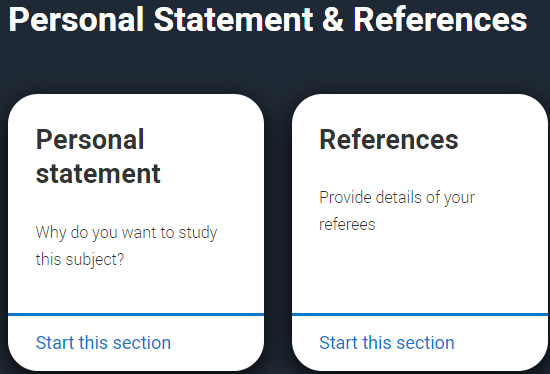Click the word 'referees' in the References card
Image resolution: width=550 pixels, height=374 pixels.
pyautogui.click(x=347, y=224)
